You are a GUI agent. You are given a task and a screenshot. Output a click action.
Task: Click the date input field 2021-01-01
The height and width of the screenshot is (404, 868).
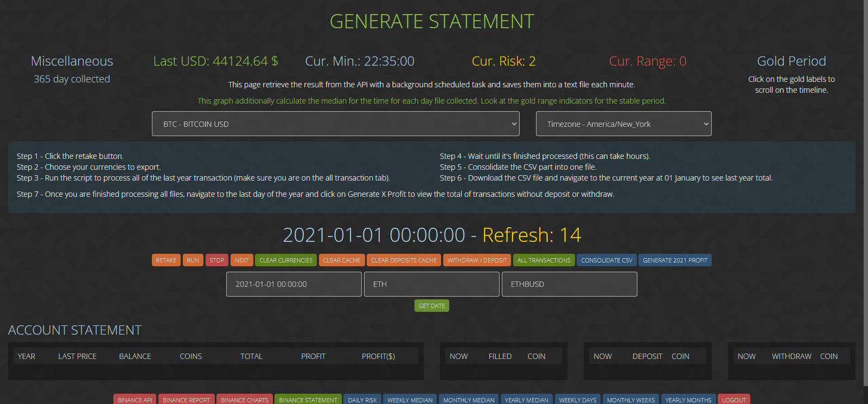coord(293,284)
